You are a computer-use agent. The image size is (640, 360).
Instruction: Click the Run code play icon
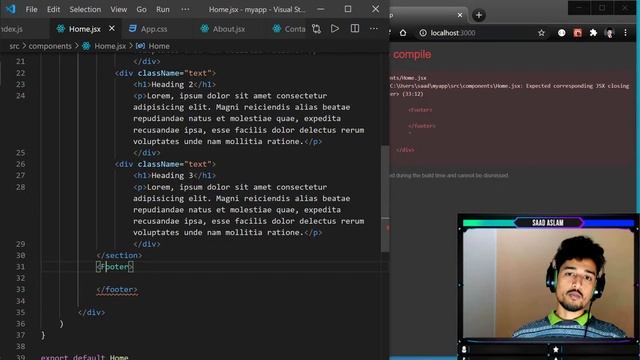[335, 29]
